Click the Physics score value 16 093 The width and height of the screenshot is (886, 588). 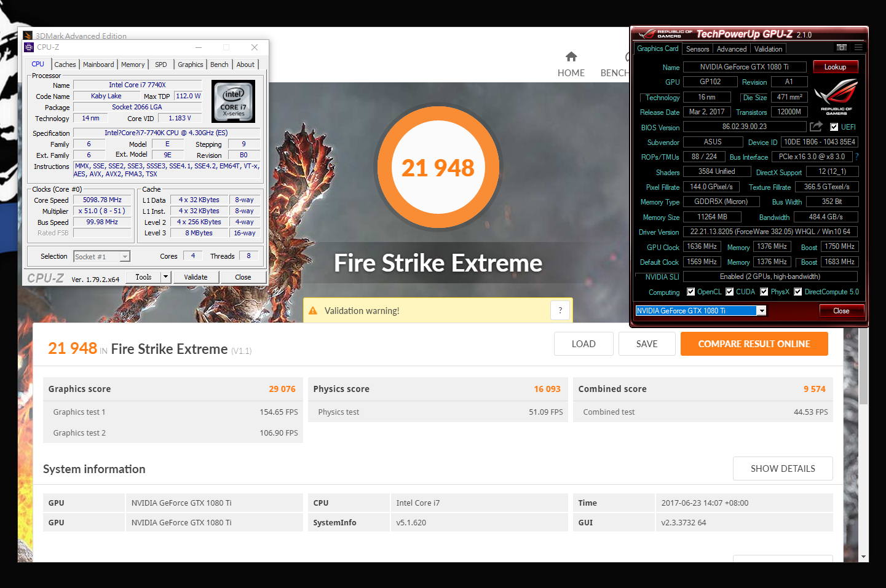(547, 389)
